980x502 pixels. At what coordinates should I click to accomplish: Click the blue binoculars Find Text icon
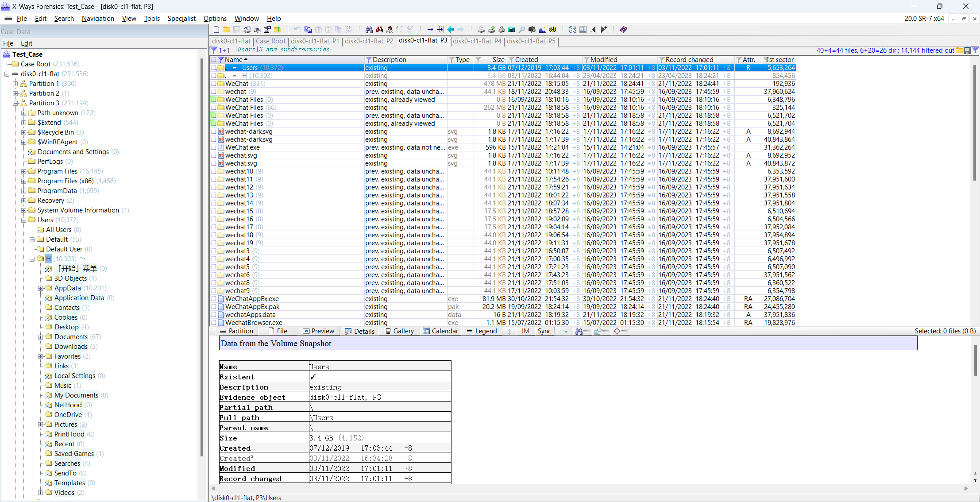369,30
